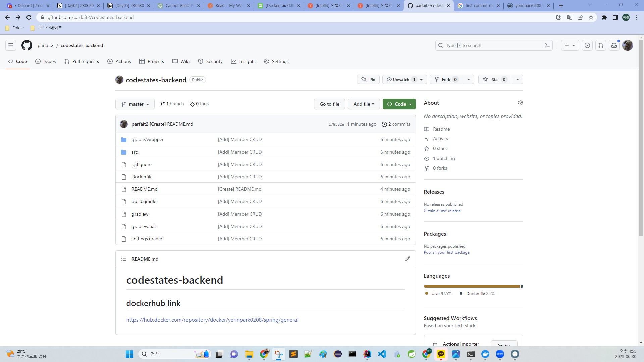644x362 pixels.
Task: Open the command palette icon in search bar
Action: (547, 45)
